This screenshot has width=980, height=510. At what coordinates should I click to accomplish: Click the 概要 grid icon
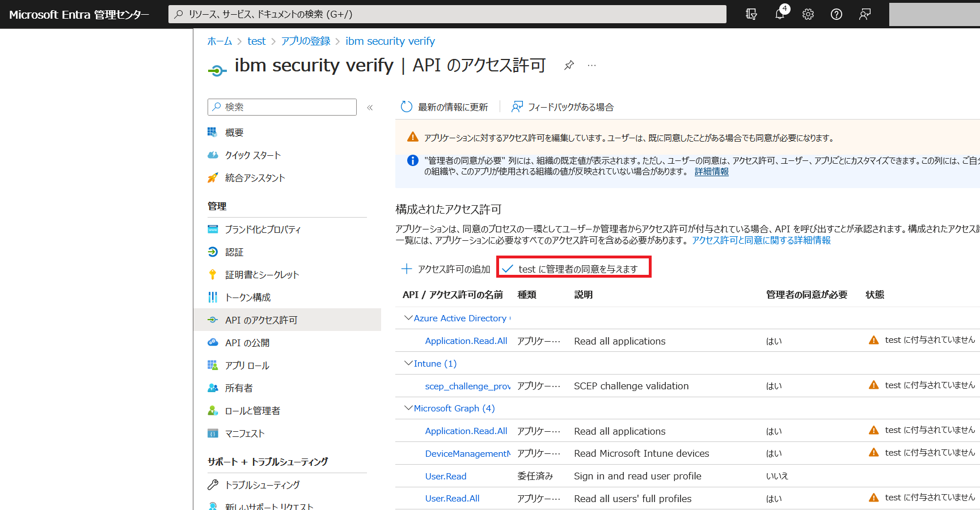tap(213, 132)
